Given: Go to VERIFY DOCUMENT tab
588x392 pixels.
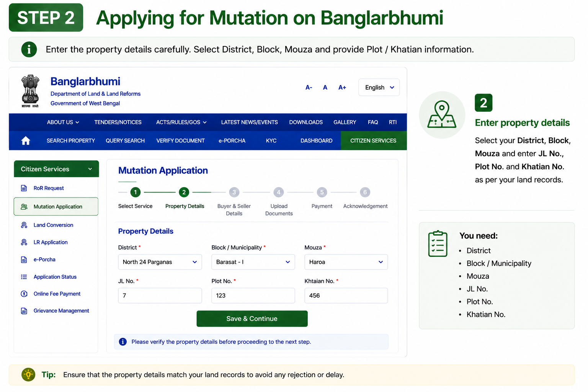Looking at the screenshot, I should click(x=181, y=141).
